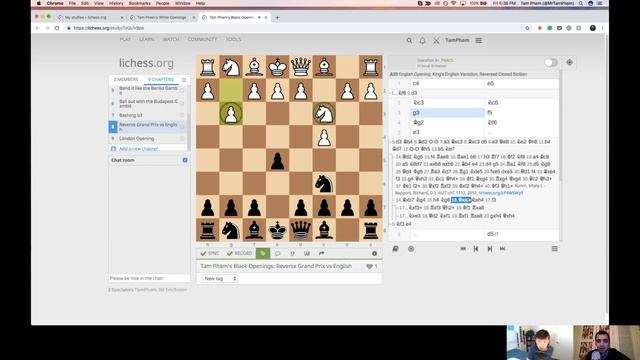Open chapter Bend it like the Benko Gambit
This screenshot has height=360, width=640.
pos(149,90)
